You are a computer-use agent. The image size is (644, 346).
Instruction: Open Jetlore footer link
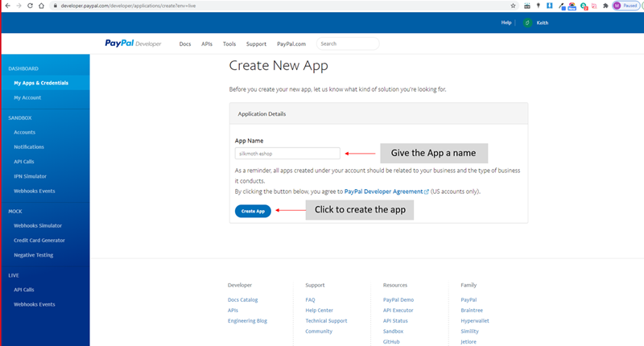[x=469, y=341]
